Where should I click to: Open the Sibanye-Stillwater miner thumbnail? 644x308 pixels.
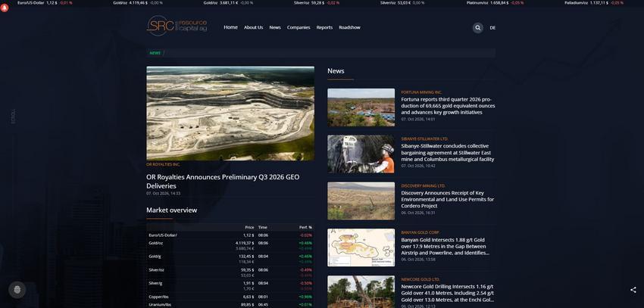[361, 154]
